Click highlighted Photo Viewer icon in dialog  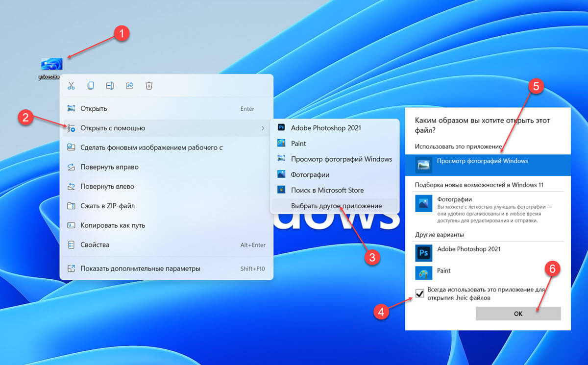[423, 165]
